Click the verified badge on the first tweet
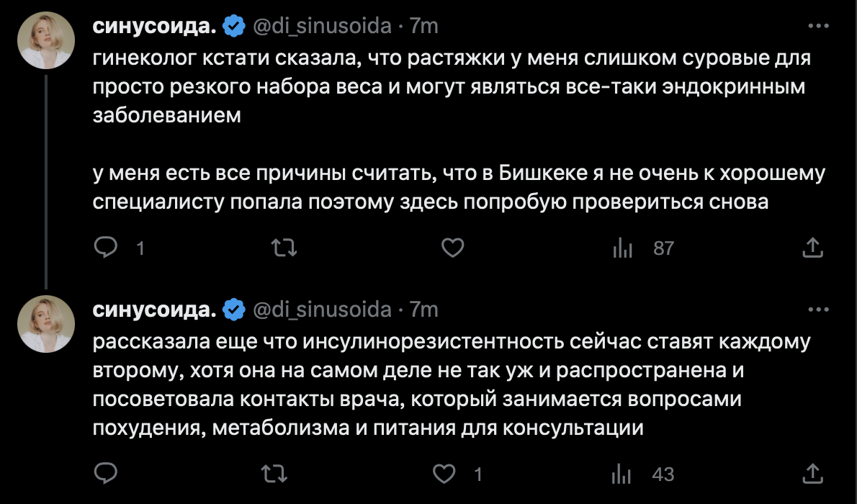 pos(233,27)
